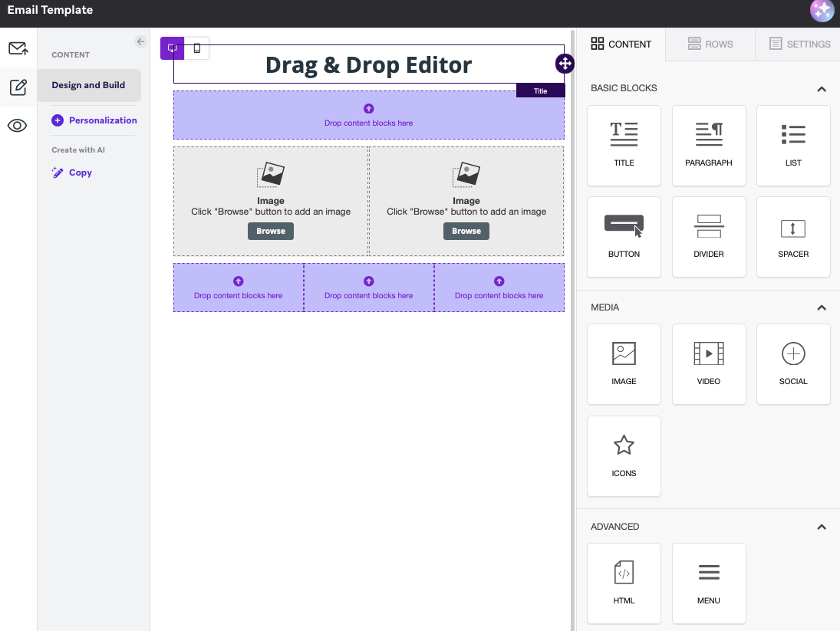Viewport: 840px width, 631px height.
Task: Click the BASIC BLOCKS section heading
Action: point(624,88)
